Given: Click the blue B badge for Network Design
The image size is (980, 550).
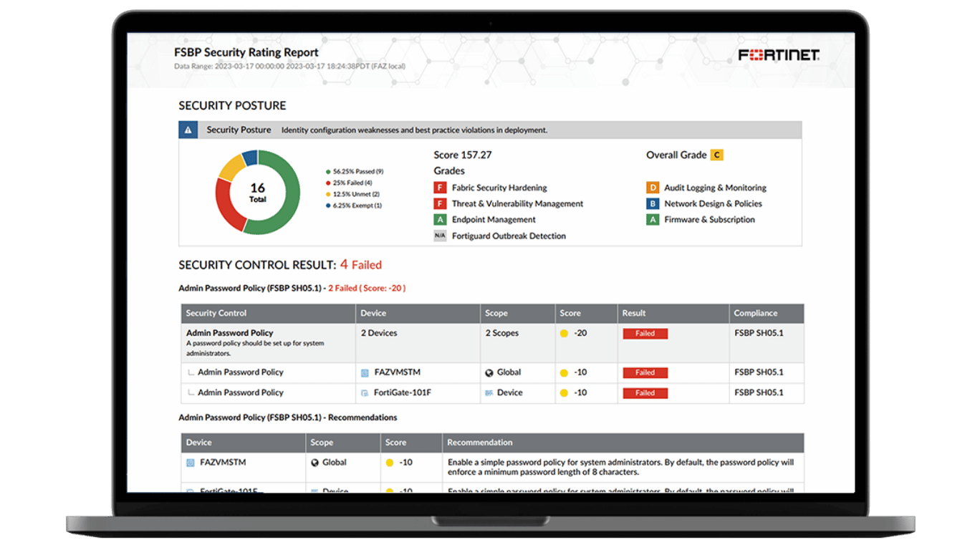Looking at the screenshot, I should 652,204.
